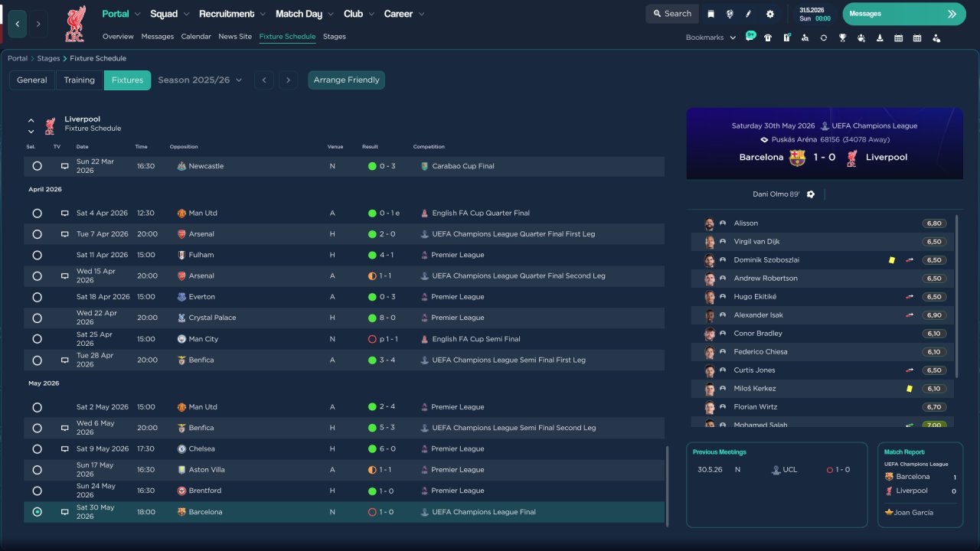Click the down chevron beside Liverpool heading
This screenshot has width=980, height=551.
[x=31, y=132]
